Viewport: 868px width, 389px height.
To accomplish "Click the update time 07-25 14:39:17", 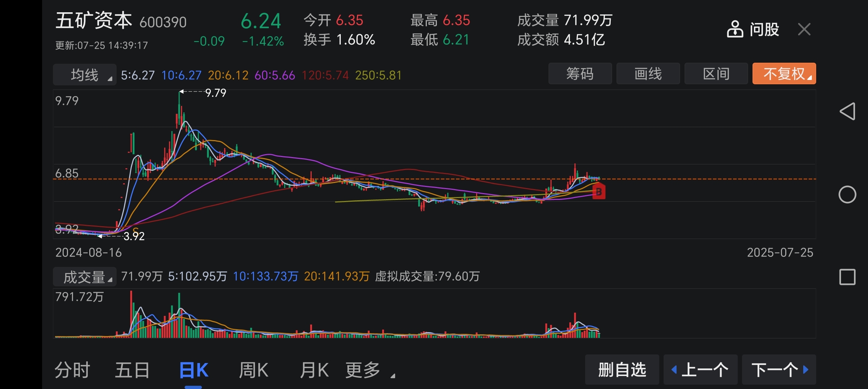I will 101,45.
